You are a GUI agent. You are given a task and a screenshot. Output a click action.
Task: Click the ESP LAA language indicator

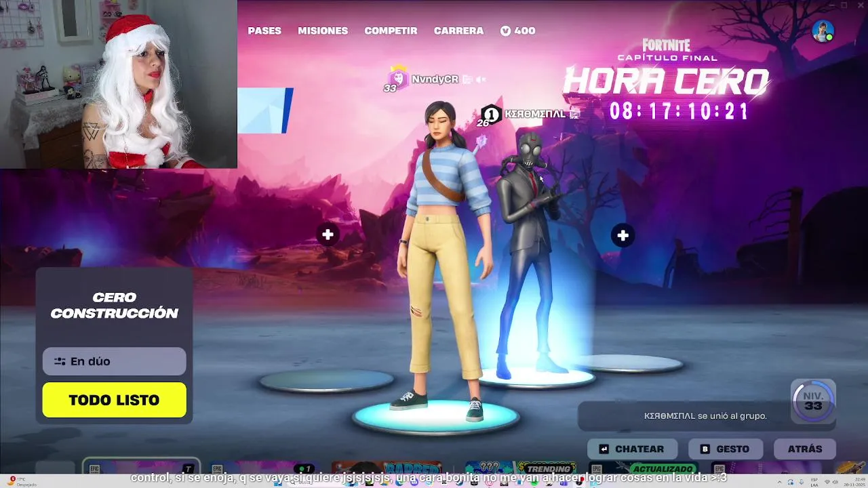click(x=814, y=481)
